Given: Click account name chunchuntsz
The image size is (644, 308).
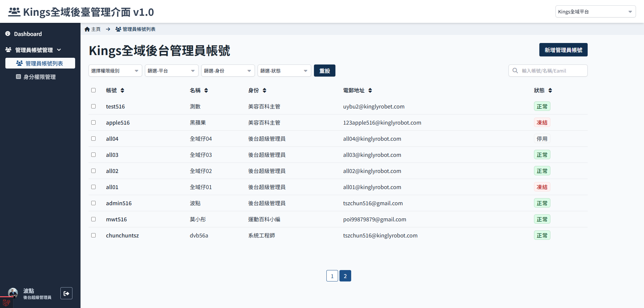Looking at the screenshot, I should coord(122,235).
